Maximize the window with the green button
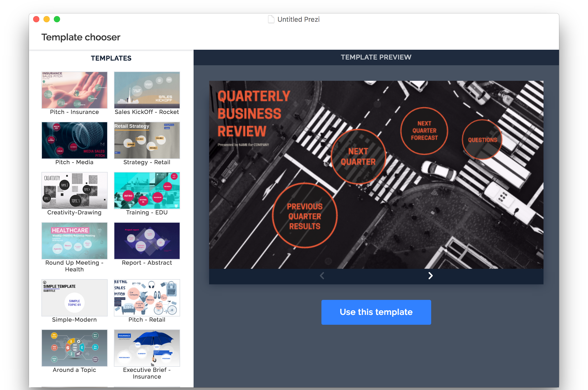The height and width of the screenshot is (390, 588). 57,19
